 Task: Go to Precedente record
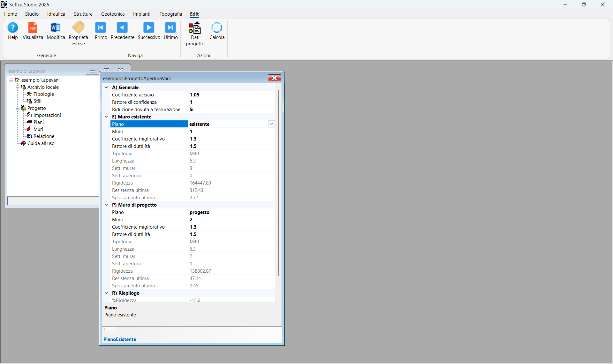tap(122, 31)
